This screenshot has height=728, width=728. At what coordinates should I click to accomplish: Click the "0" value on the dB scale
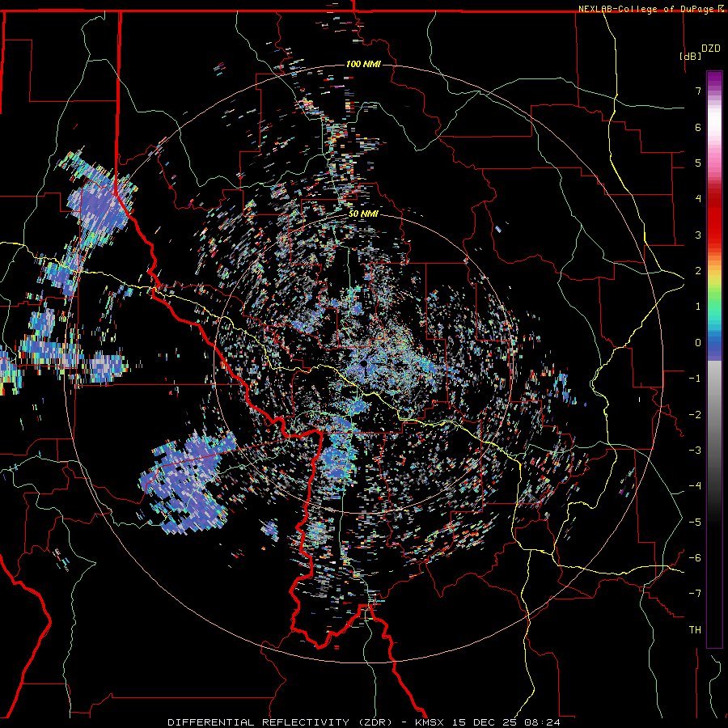tap(698, 343)
